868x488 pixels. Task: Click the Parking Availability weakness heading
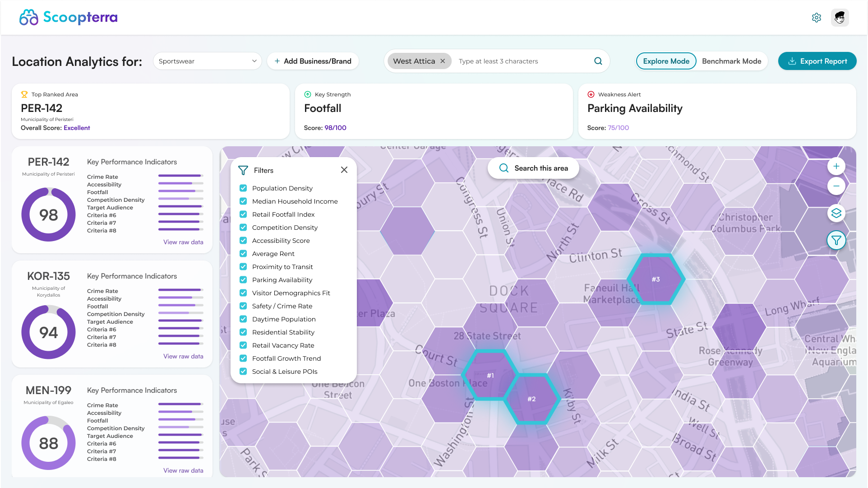point(635,108)
